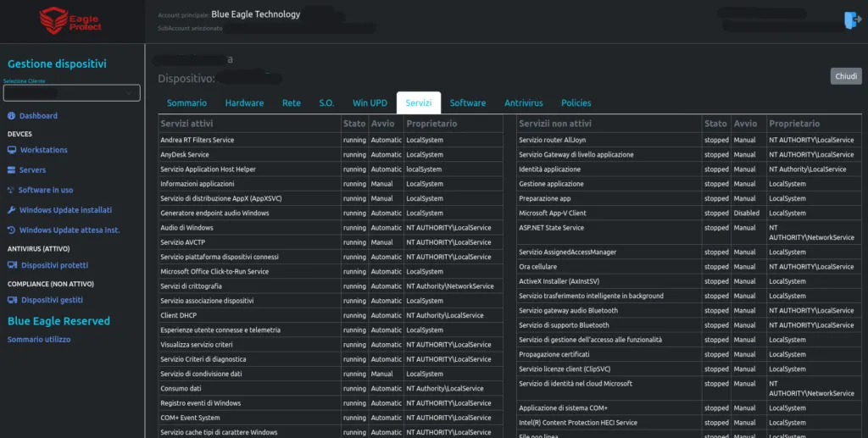Viewport: 868px width, 438px height.
Task: Open Software in uso link
Action: (46, 190)
